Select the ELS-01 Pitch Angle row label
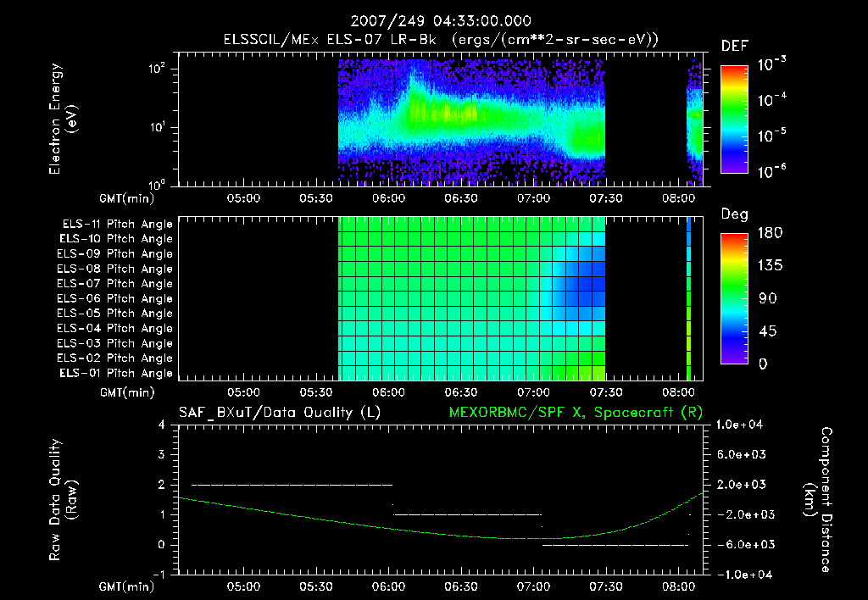The image size is (868, 600). [116, 373]
